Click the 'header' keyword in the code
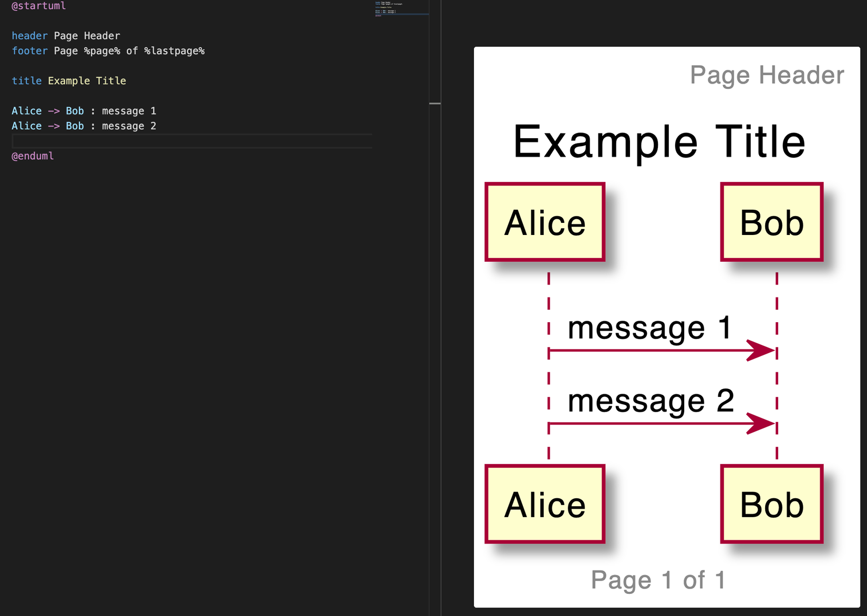Screen dimensions: 867x616 pyautogui.click(x=29, y=36)
